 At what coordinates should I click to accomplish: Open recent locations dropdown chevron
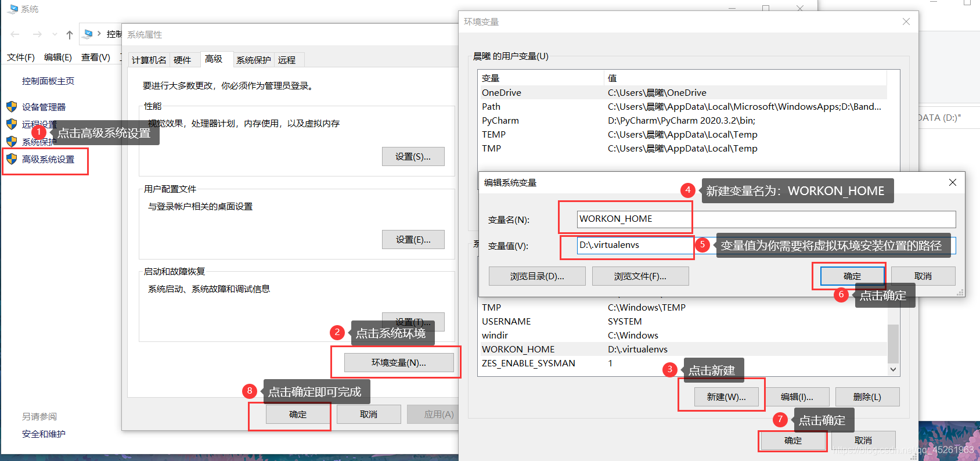click(x=55, y=35)
